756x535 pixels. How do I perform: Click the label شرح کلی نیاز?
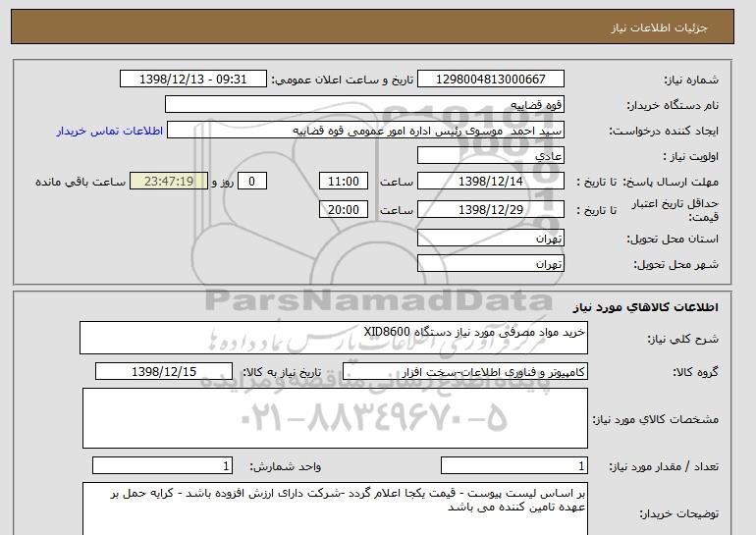[x=682, y=340]
